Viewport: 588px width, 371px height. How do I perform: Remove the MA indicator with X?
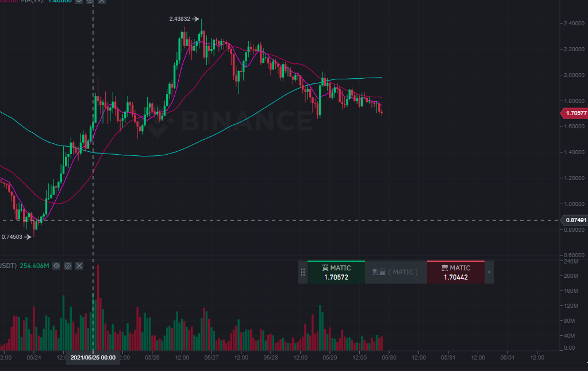coord(102,1)
